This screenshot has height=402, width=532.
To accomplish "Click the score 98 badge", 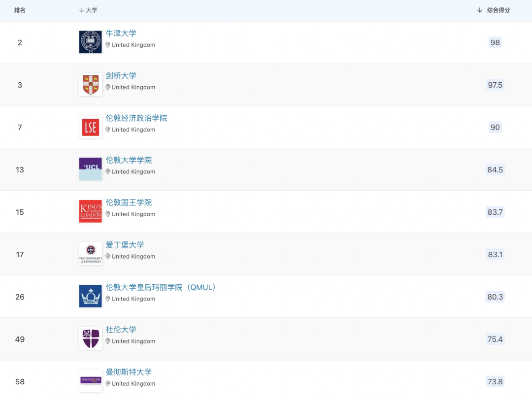I will tap(495, 43).
